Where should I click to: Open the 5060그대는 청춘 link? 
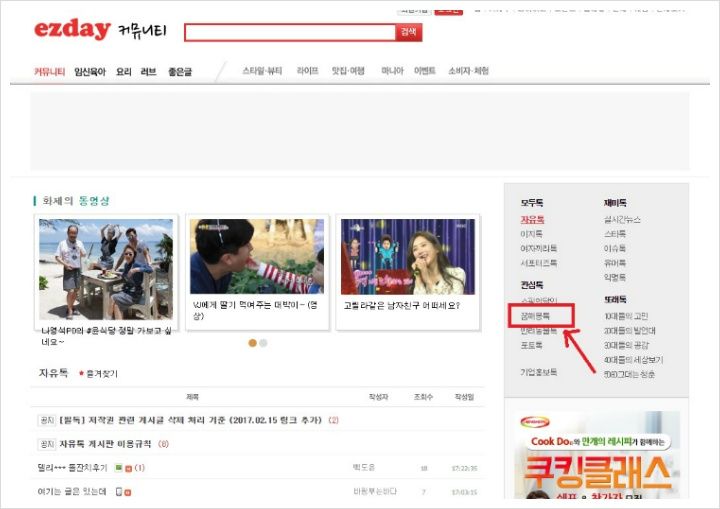(x=630, y=374)
